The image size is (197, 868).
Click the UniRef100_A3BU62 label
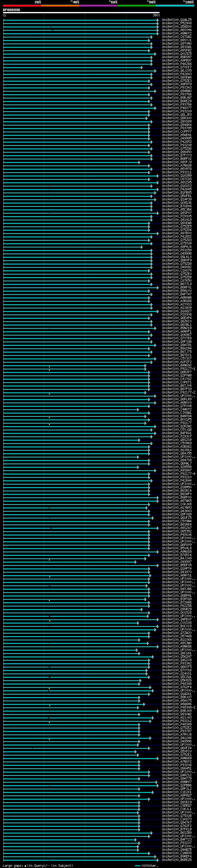[177, 447]
